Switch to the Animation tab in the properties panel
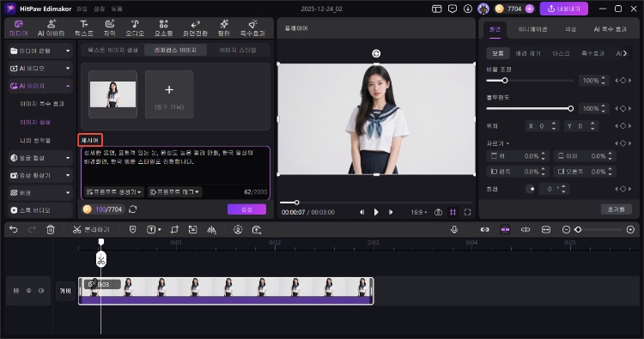Viewport: 644px width, 339px height. 532,29
